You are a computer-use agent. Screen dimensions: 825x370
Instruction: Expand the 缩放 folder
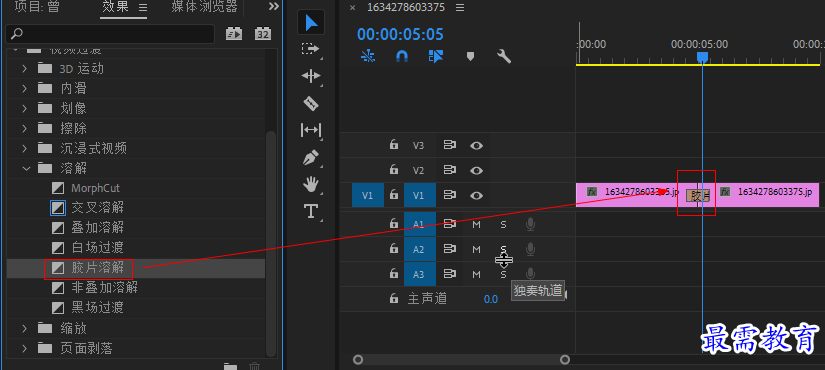click(x=24, y=328)
